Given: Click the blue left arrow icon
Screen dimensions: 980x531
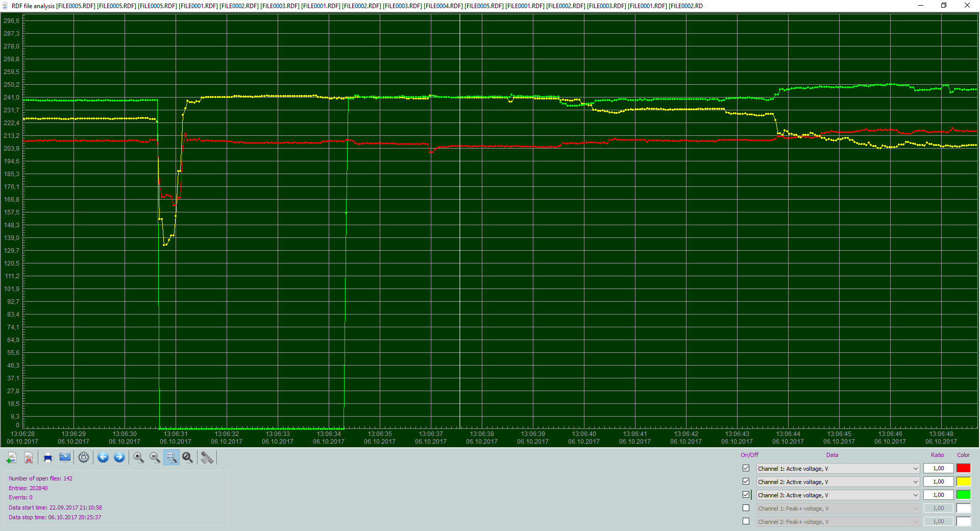Looking at the screenshot, I should [103, 457].
